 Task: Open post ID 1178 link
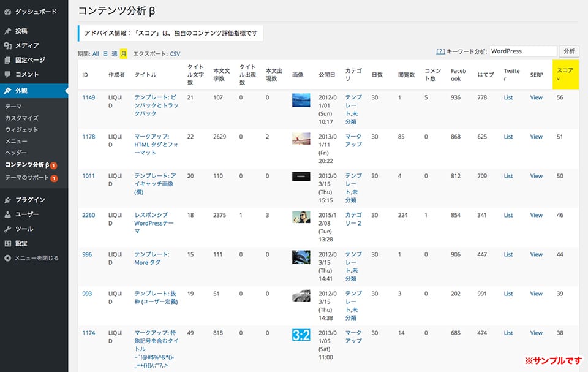pyautogui.click(x=88, y=137)
